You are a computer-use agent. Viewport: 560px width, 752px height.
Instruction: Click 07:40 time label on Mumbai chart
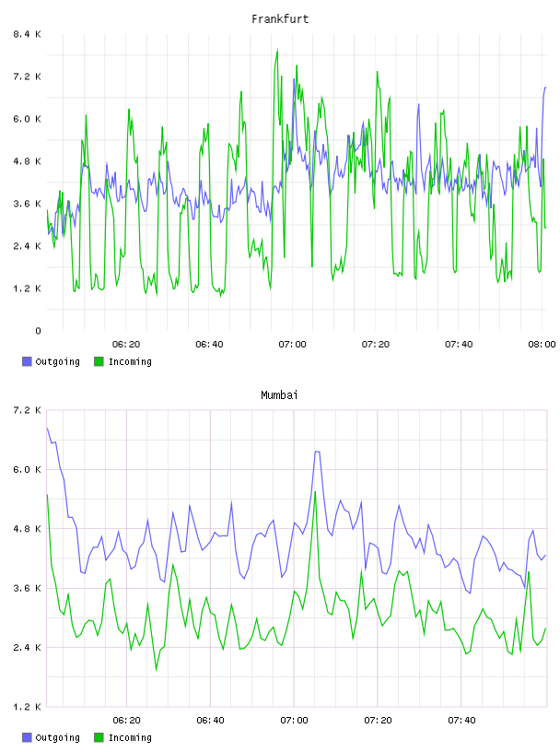point(461,721)
